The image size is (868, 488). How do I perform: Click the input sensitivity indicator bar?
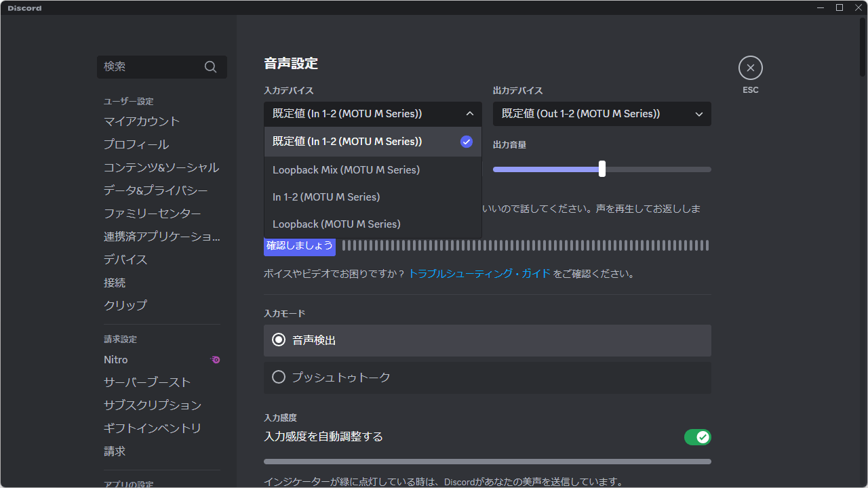point(488,462)
